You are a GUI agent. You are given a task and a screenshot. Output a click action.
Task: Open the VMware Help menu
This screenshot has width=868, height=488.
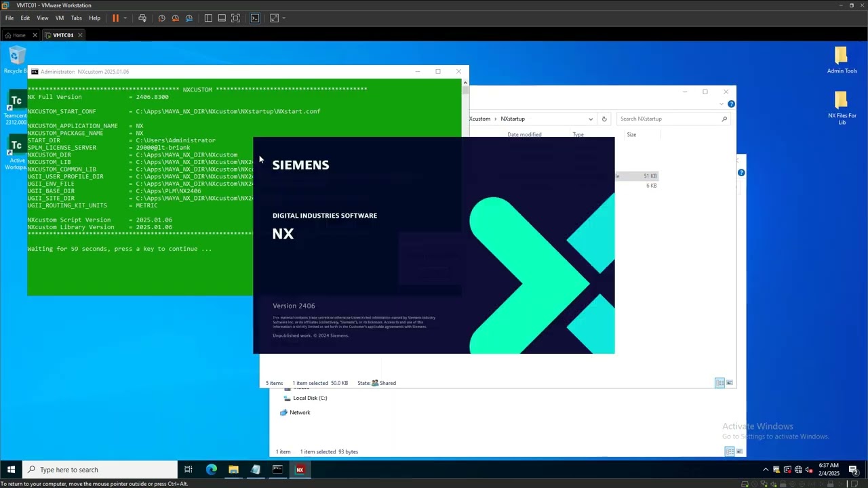click(x=95, y=18)
